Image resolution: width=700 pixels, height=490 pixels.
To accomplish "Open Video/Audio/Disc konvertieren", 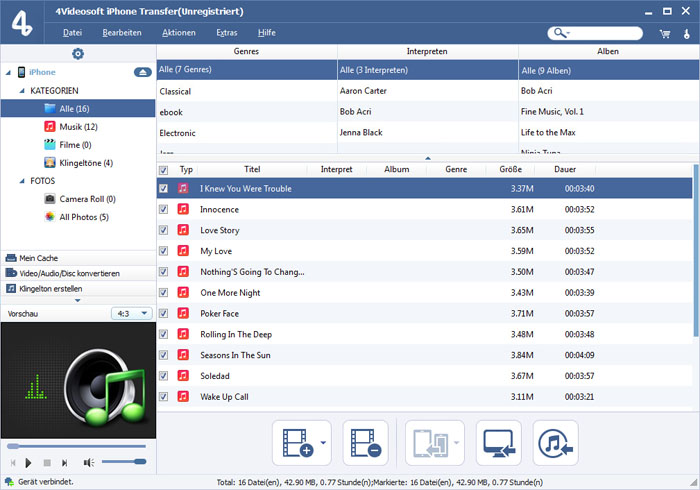I will (78, 273).
